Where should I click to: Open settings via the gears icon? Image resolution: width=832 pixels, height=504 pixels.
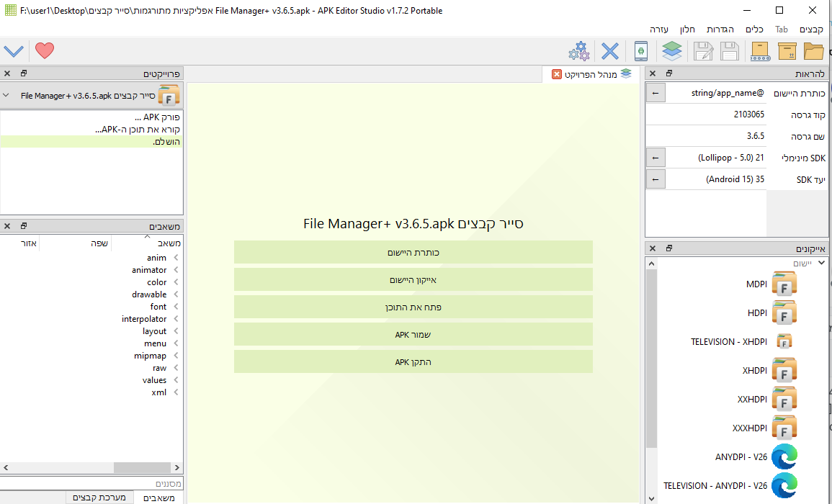click(x=578, y=51)
